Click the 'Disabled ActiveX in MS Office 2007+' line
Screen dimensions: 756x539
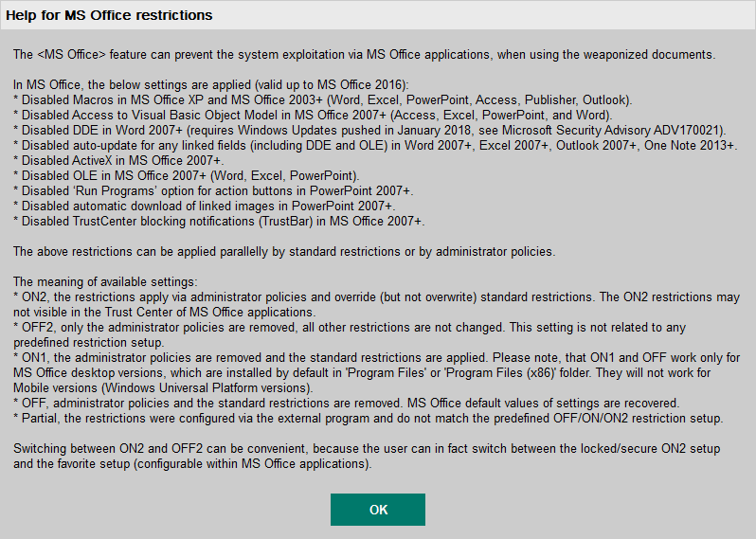click(x=117, y=160)
